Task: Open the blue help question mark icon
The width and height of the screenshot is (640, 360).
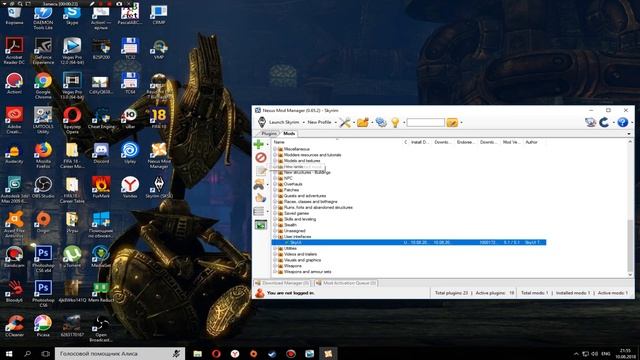Action: tap(622, 122)
